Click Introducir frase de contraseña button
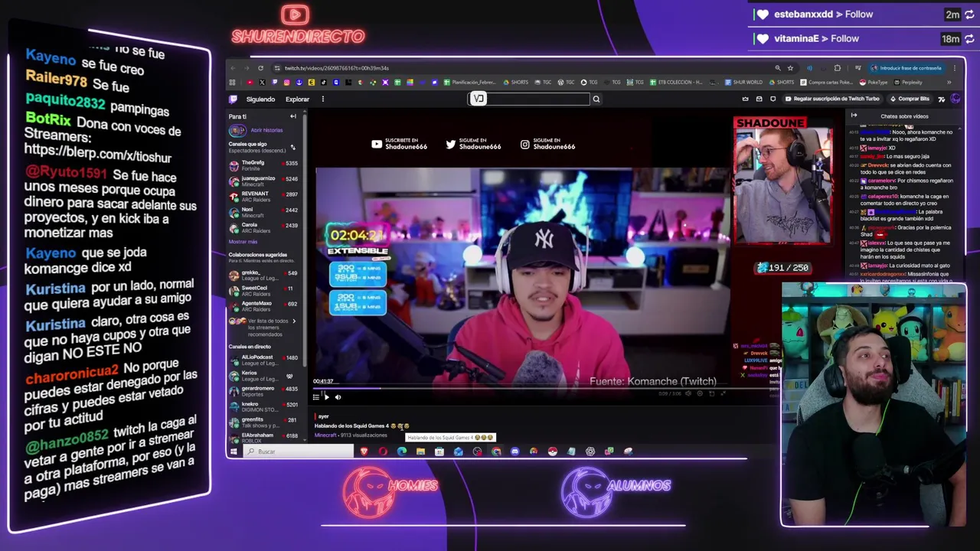 pos(906,67)
